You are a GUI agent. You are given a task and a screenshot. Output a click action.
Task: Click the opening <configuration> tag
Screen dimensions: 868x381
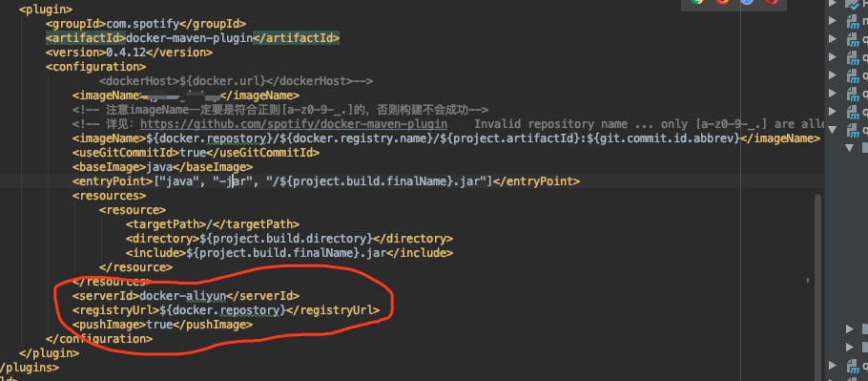tap(95, 67)
